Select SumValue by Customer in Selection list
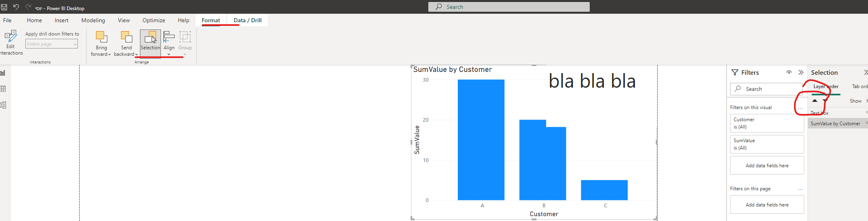This screenshot has height=221, width=868. (x=838, y=124)
